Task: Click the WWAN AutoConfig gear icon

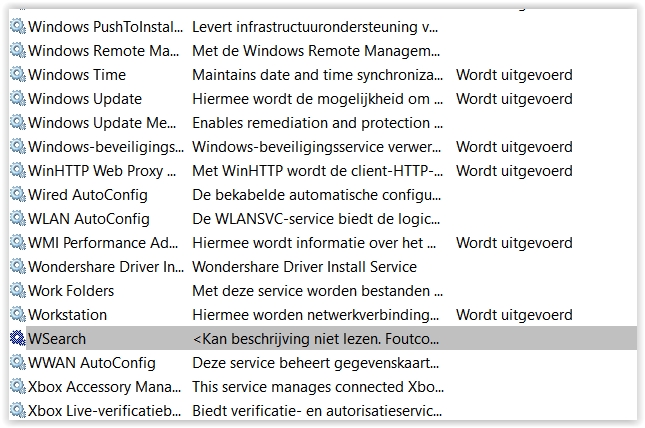Action: [x=18, y=363]
